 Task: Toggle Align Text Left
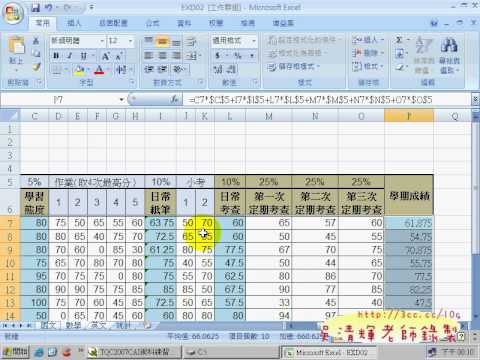coord(148,56)
